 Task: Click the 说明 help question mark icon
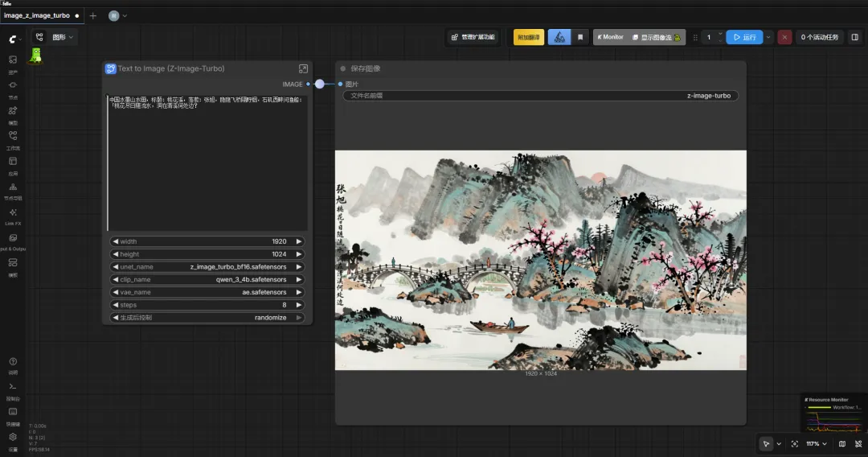click(13, 363)
